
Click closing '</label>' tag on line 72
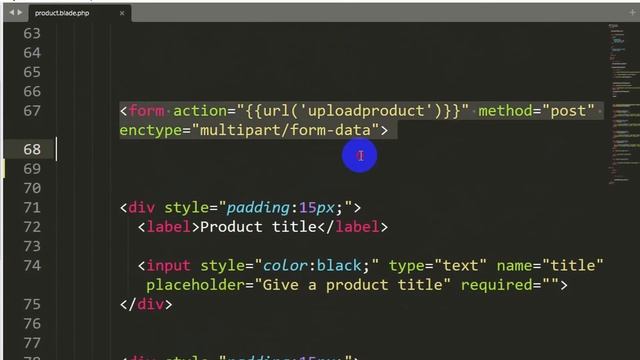click(353, 227)
